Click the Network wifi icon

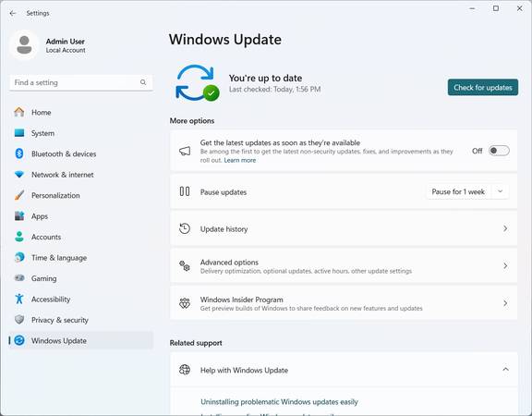pyautogui.click(x=19, y=175)
